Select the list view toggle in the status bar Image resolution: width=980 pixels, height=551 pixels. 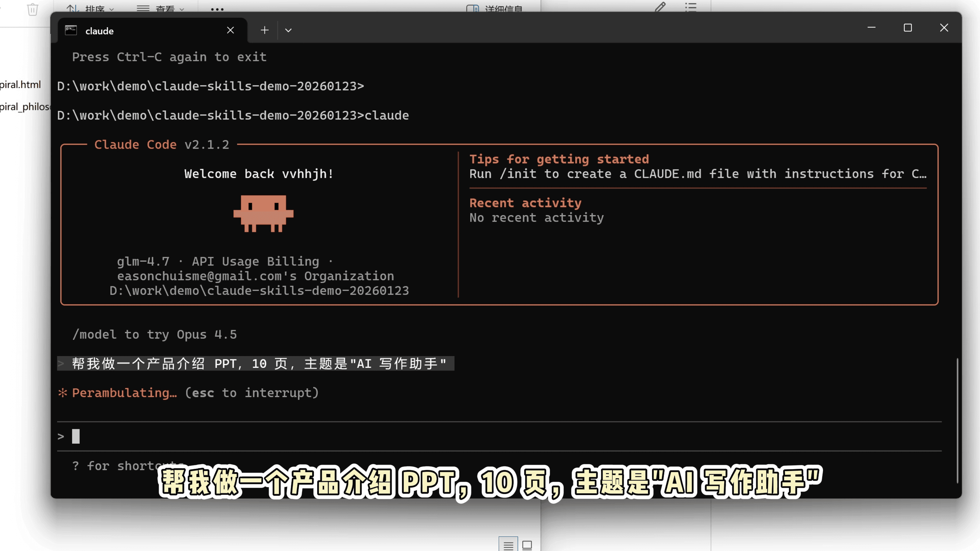(508, 545)
